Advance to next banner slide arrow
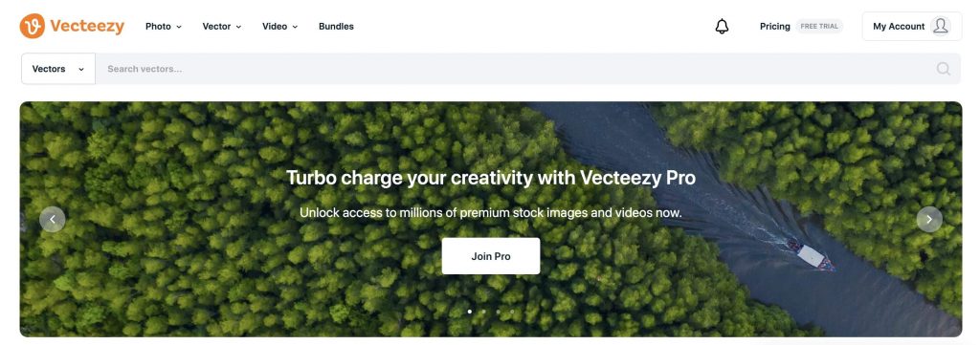Screen dimensions: 980x345 (x=929, y=220)
